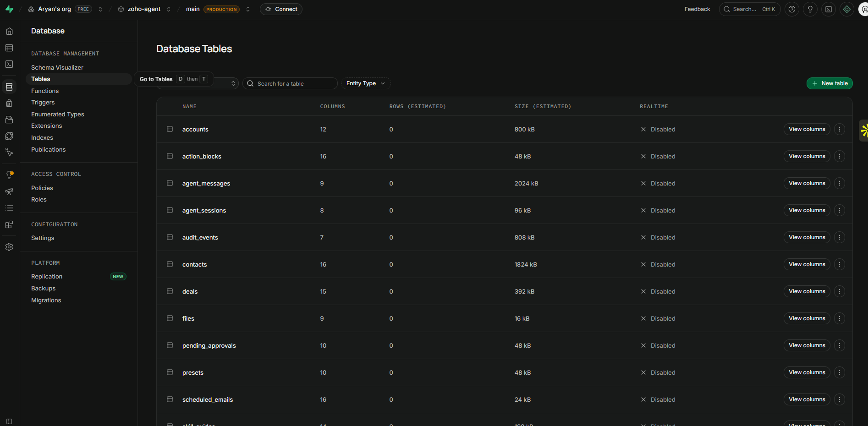
Task: Open row options menu for agent_messages table
Action: (840, 183)
